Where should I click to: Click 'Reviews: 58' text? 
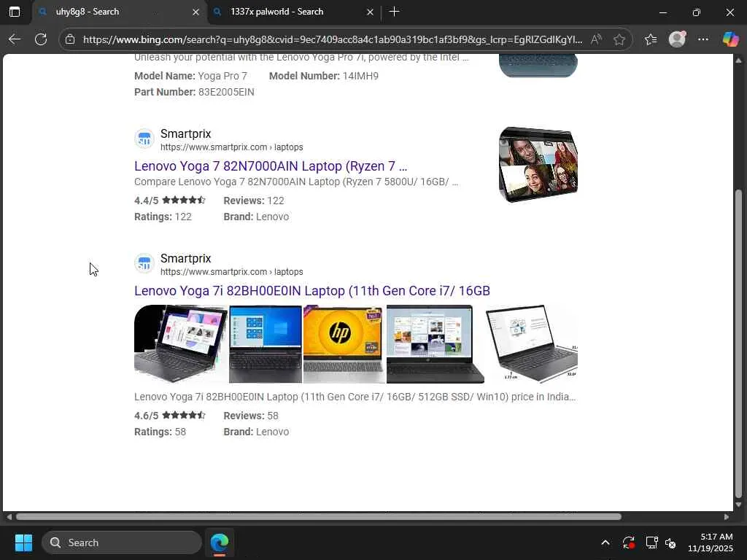[x=251, y=416]
